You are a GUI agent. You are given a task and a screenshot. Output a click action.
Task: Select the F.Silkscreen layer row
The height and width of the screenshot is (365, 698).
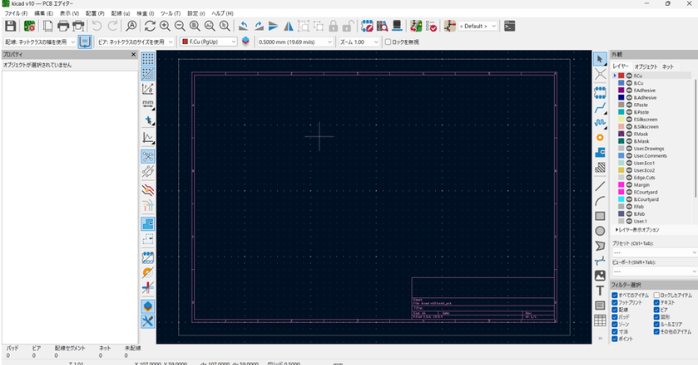point(654,119)
